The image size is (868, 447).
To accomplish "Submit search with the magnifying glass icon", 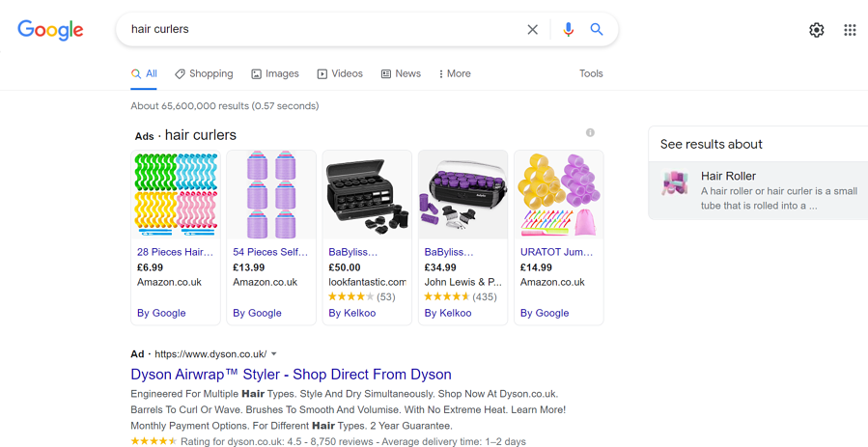I will [x=596, y=29].
